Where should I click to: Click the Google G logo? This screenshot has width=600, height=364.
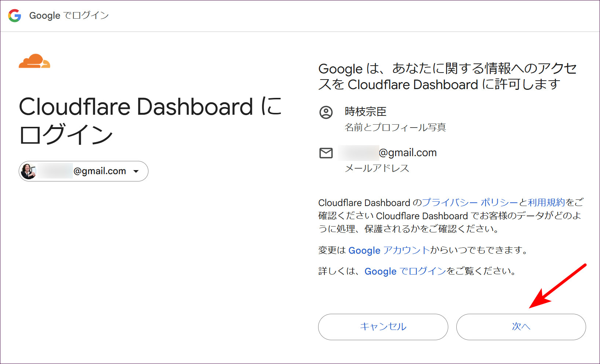(x=15, y=15)
